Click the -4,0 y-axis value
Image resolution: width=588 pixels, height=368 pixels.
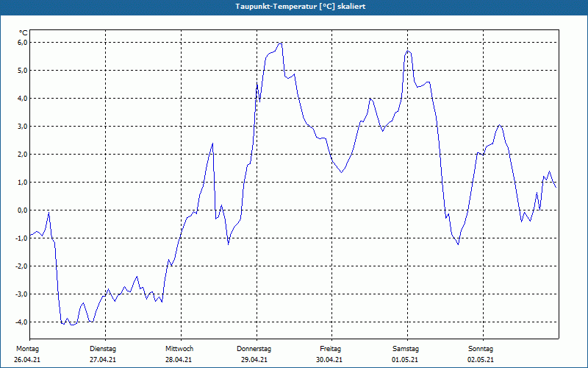tap(22, 322)
